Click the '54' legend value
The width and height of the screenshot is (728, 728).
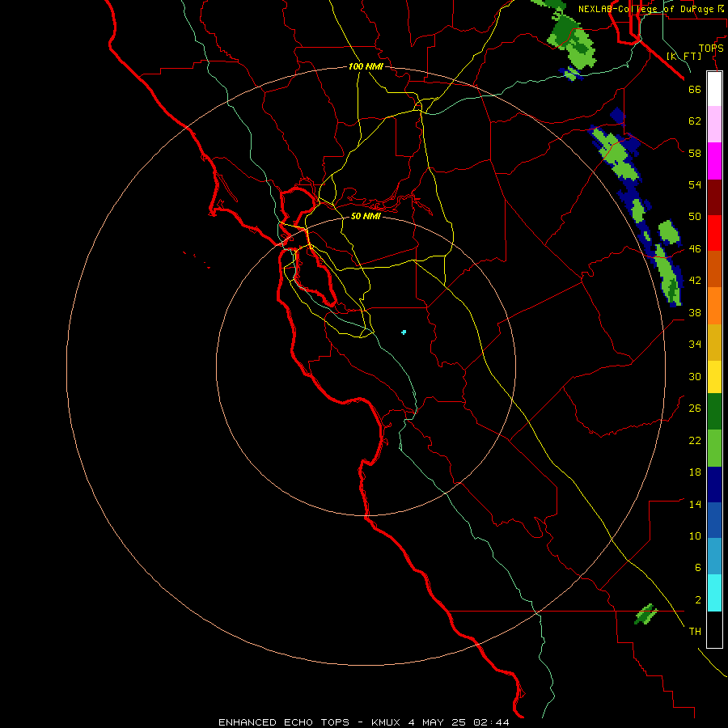[695, 184]
